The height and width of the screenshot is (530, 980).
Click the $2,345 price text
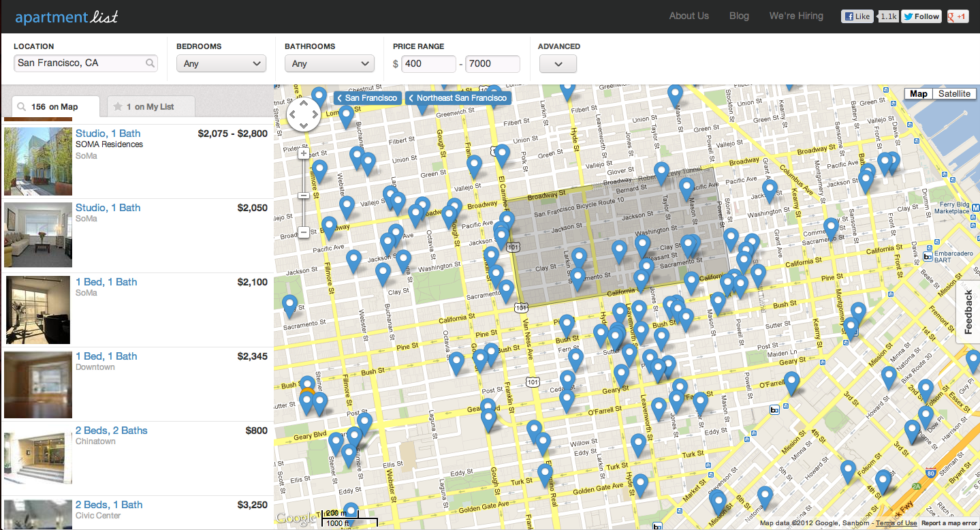click(x=253, y=356)
